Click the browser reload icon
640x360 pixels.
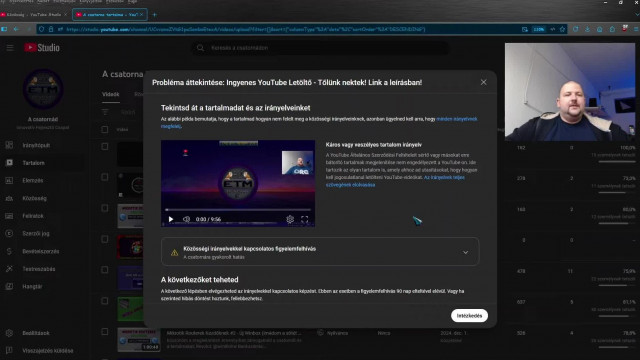575,29
